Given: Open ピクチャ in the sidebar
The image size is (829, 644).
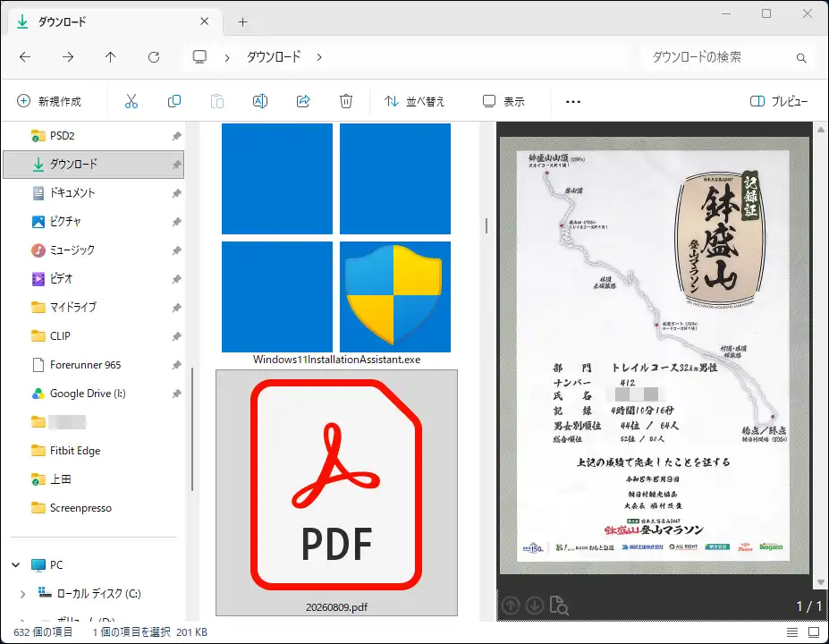Looking at the screenshot, I should [93, 222].
